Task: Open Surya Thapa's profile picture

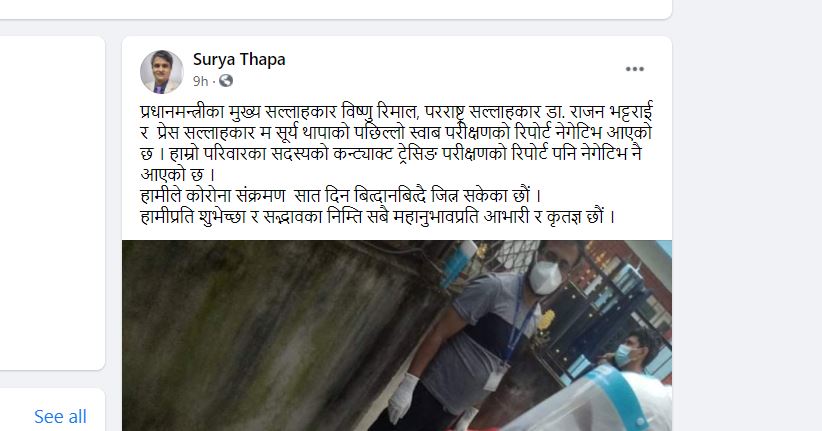Action: tap(161, 72)
